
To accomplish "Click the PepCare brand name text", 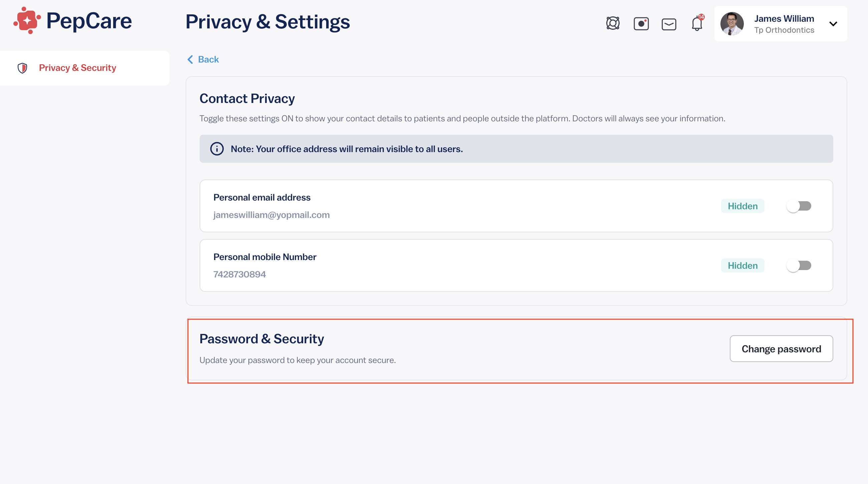I will coord(89,21).
